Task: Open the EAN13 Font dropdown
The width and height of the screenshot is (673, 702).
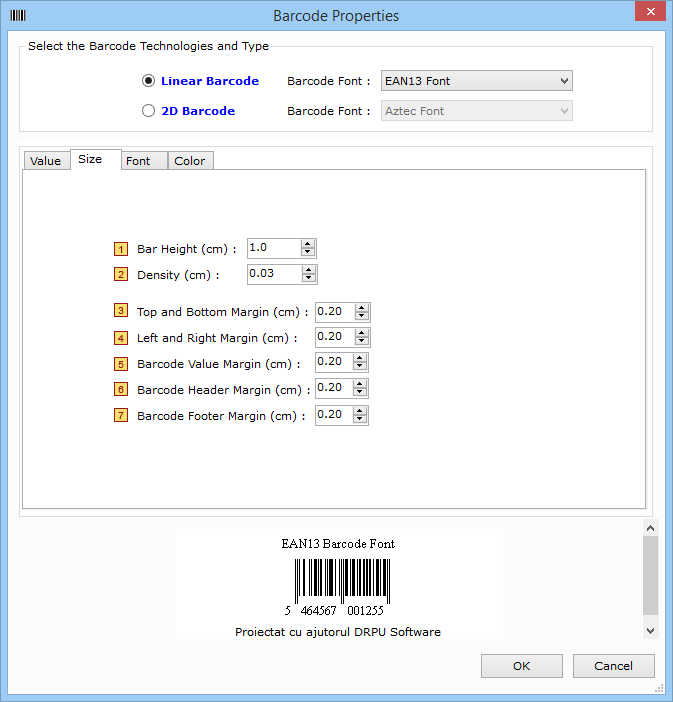Action: pos(476,81)
